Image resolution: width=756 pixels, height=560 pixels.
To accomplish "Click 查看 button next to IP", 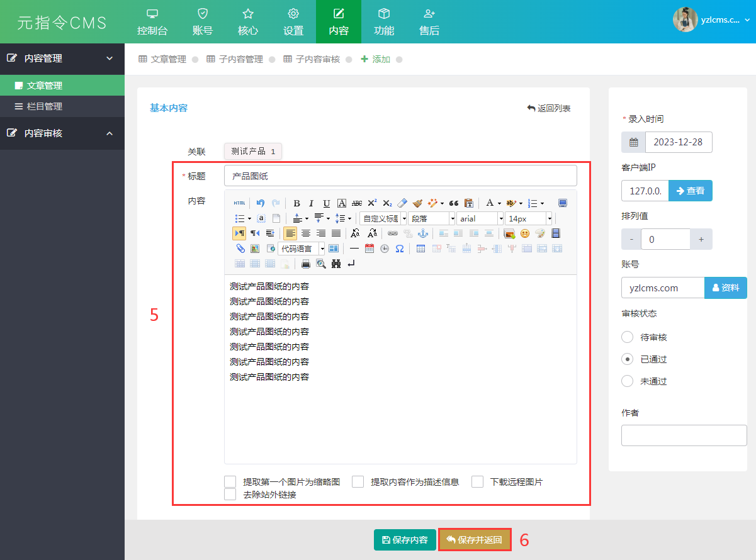I will 691,191.
